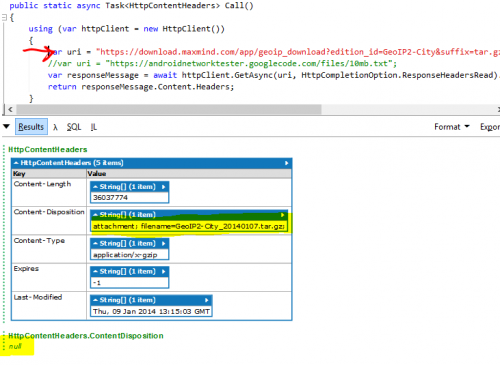Viewport: 500px width, 365px height.
Task: Switch to the SQL tab
Action: [x=74, y=127]
